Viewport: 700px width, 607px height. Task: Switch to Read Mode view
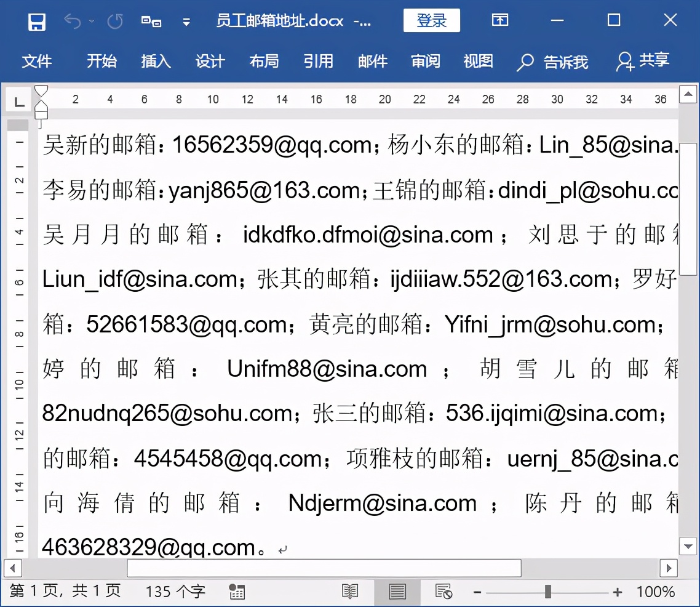[x=351, y=591]
